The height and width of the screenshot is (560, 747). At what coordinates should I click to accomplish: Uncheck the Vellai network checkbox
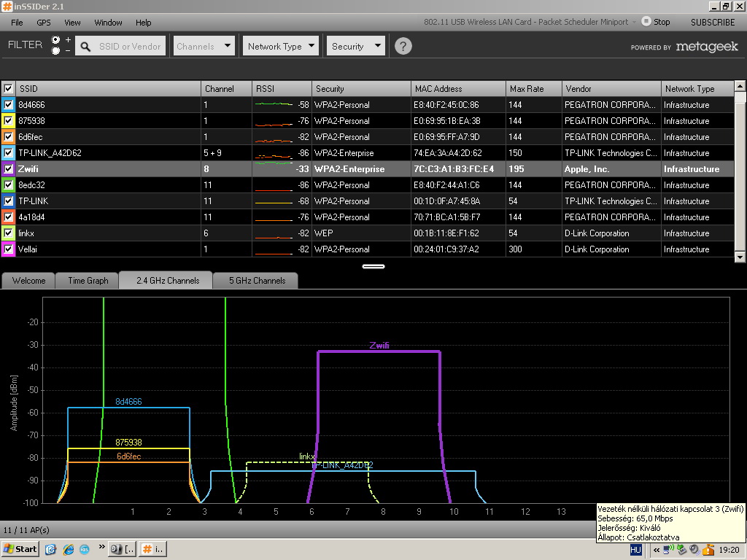(x=8, y=249)
